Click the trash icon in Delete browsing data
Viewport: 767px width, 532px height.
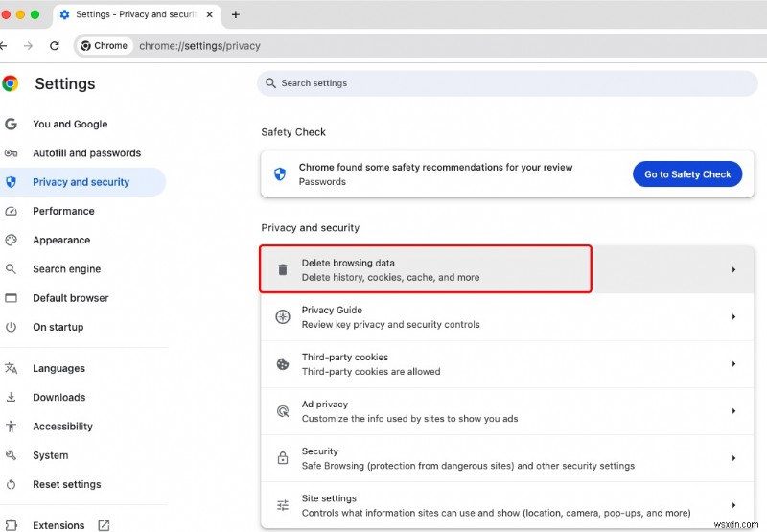click(283, 269)
